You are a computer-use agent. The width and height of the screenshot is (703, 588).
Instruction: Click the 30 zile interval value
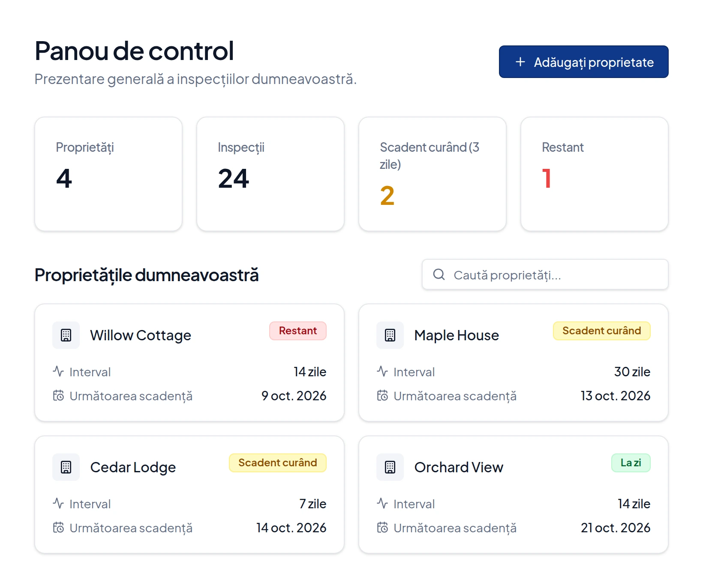click(x=632, y=372)
